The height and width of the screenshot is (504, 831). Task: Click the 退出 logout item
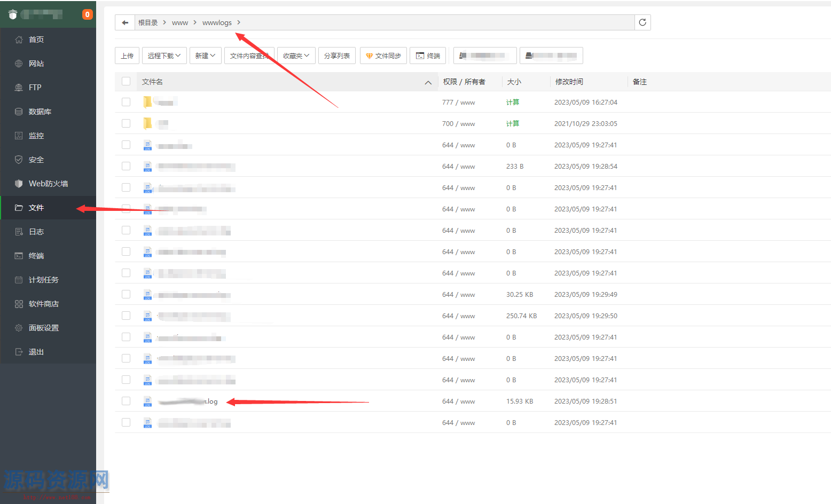(x=36, y=352)
